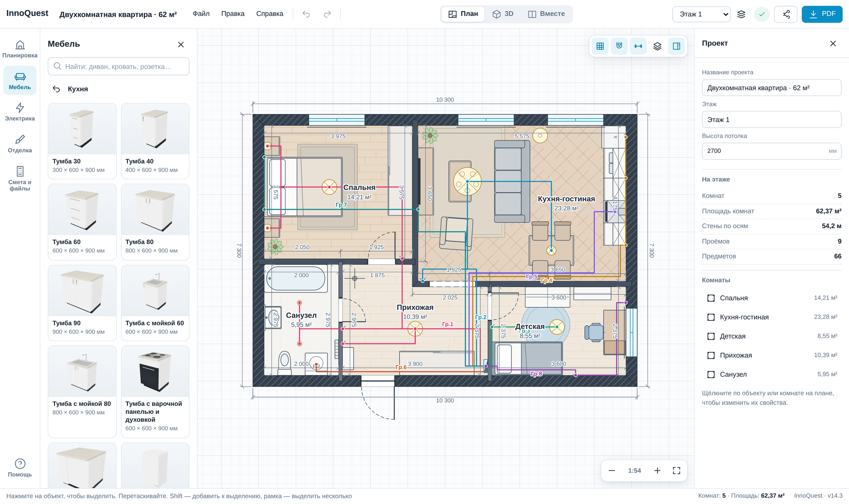Click the green saved checkmark icon

pos(762,14)
